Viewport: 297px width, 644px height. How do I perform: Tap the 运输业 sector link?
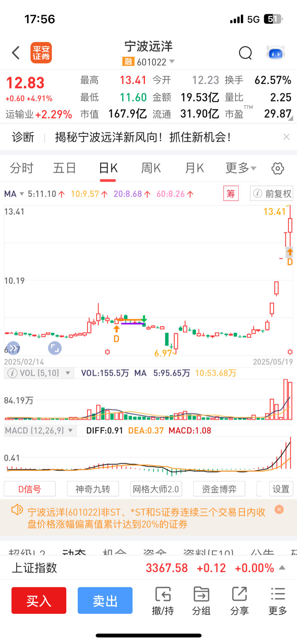click(39, 114)
